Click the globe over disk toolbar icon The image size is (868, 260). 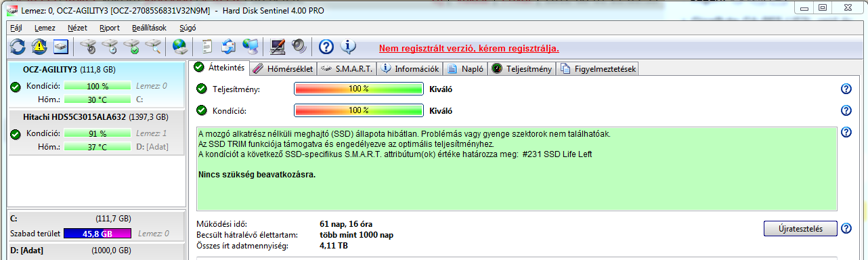pos(180,47)
